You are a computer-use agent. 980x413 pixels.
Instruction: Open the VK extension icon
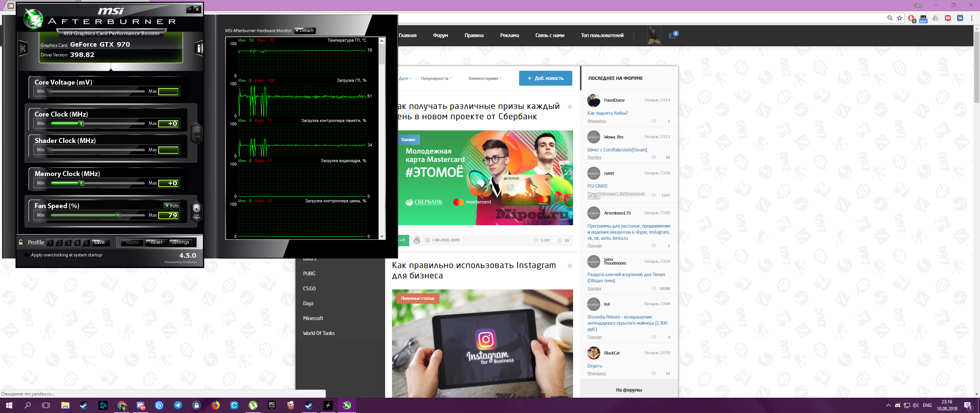click(960, 18)
